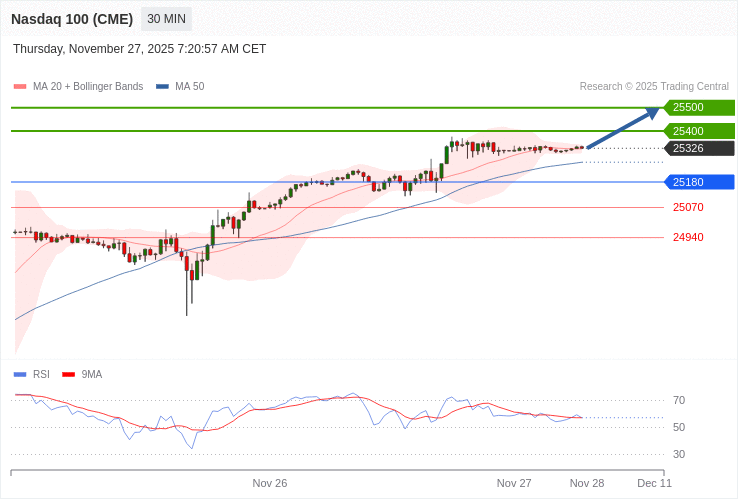Viewport: 738px width, 500px height.
Task: Click the RSI blue legend swatch
Action: pyautogui.click(x=20, y=375)
